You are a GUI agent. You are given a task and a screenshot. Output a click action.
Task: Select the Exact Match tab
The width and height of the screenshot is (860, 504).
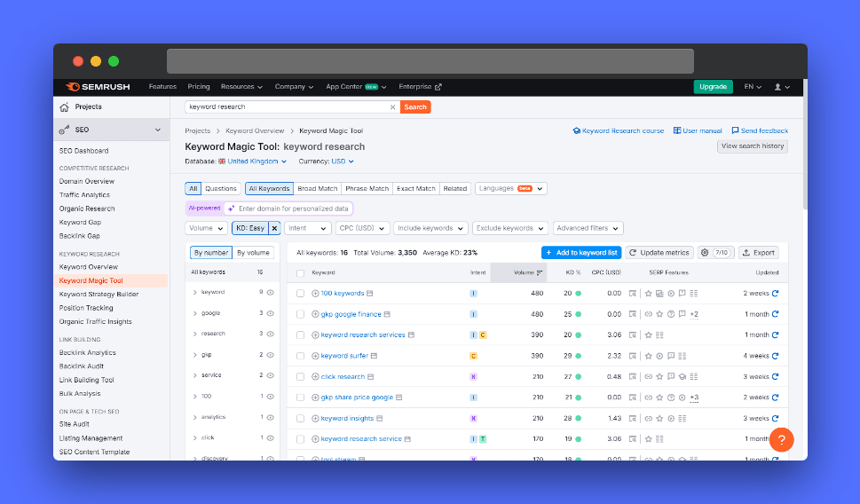click(x=415, y=189)
